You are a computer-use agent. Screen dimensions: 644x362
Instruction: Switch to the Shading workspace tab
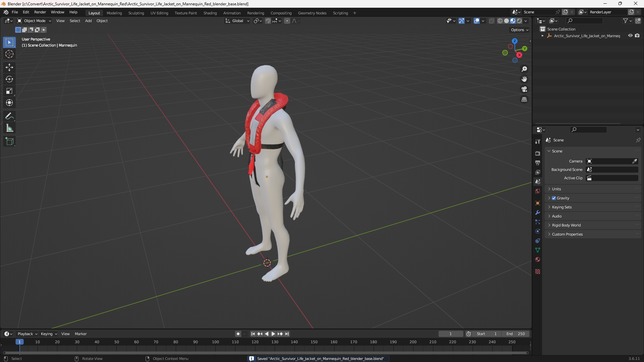click(210, 13)
